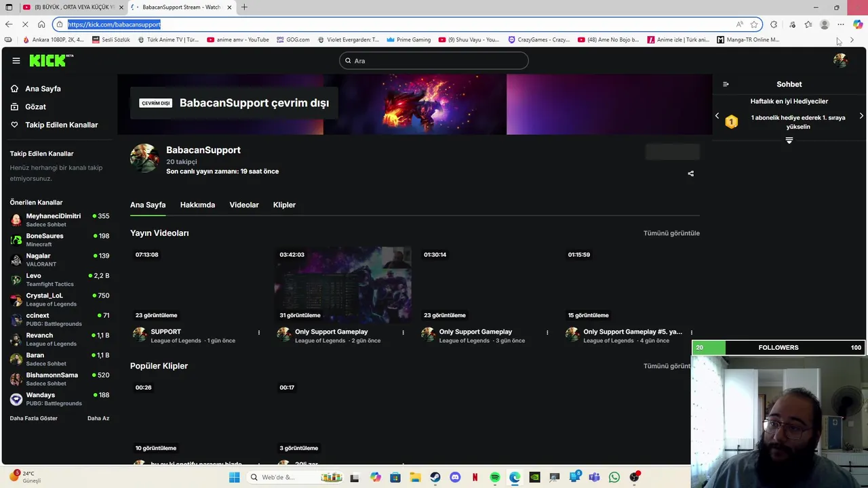Open options for 01:30:14 Only Support Gameplay

coord(547,332)
